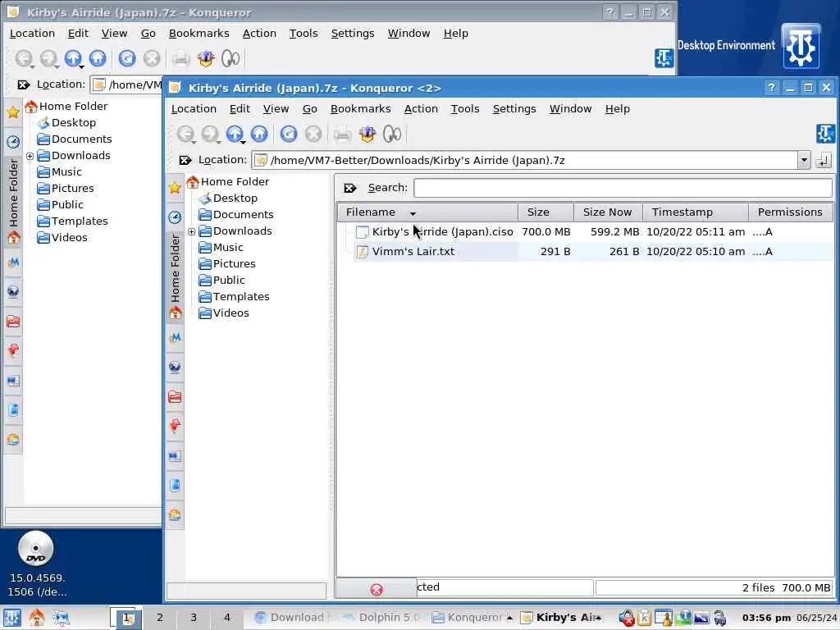Open the TDE menu in taskbar
Image resolution: width=840 pixels, height=630 pixels.
coord(11,618)
